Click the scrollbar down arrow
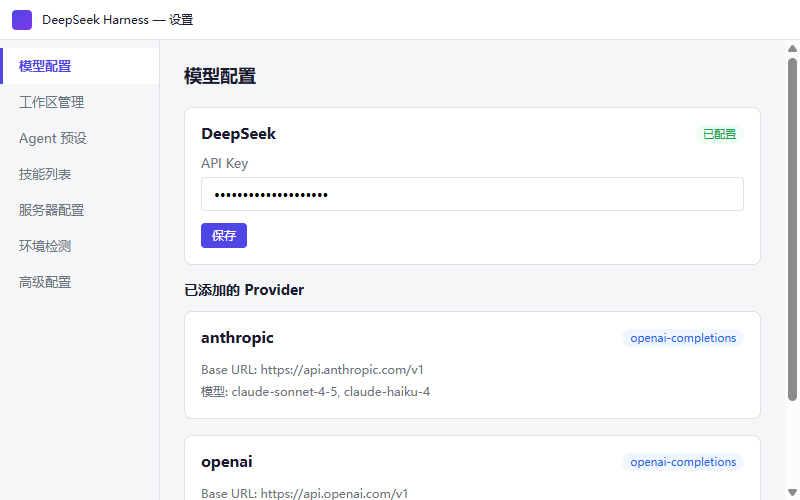The width and height of the screenshot is (800, 500). coord(792,492)
